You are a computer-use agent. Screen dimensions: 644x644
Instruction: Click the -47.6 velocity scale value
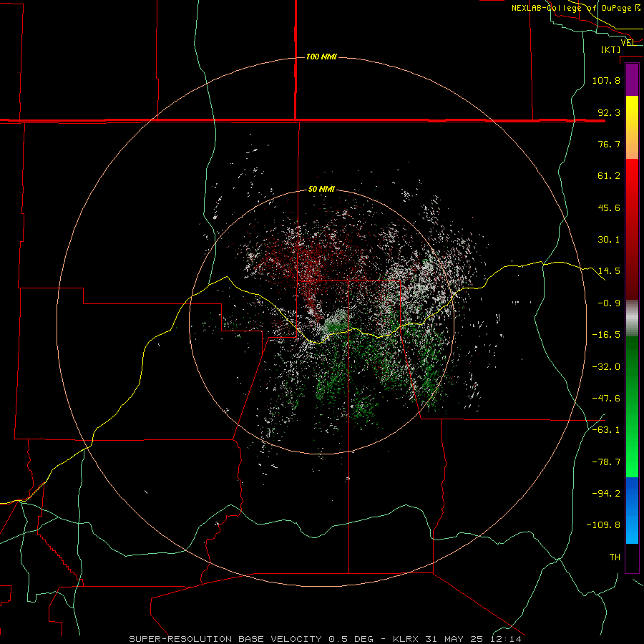pyautogui.click(x=606, y=399)
